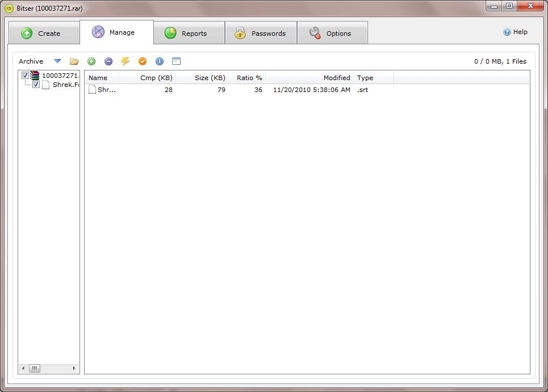Add files with the green plus icon
The image size is (548, 392).
(x=91, y=61)
